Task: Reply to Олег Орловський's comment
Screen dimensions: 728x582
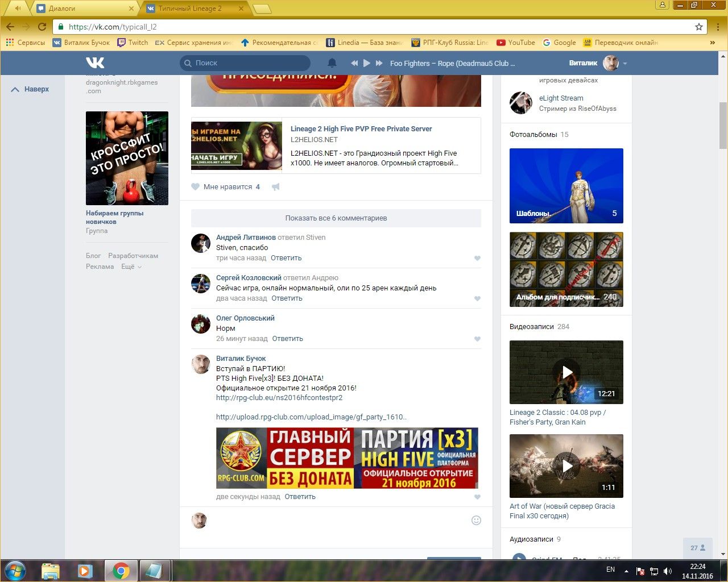Action: 287,339
